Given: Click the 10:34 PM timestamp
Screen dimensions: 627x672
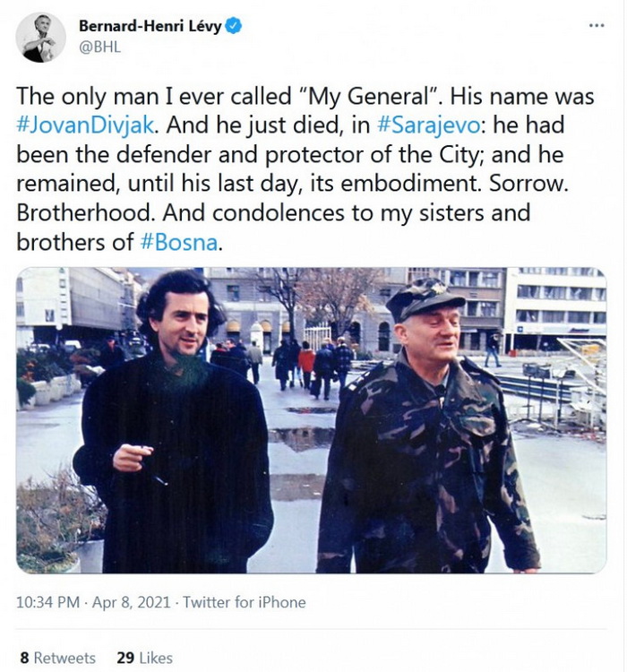Looking at the screenshot, I should pos(50,602).
